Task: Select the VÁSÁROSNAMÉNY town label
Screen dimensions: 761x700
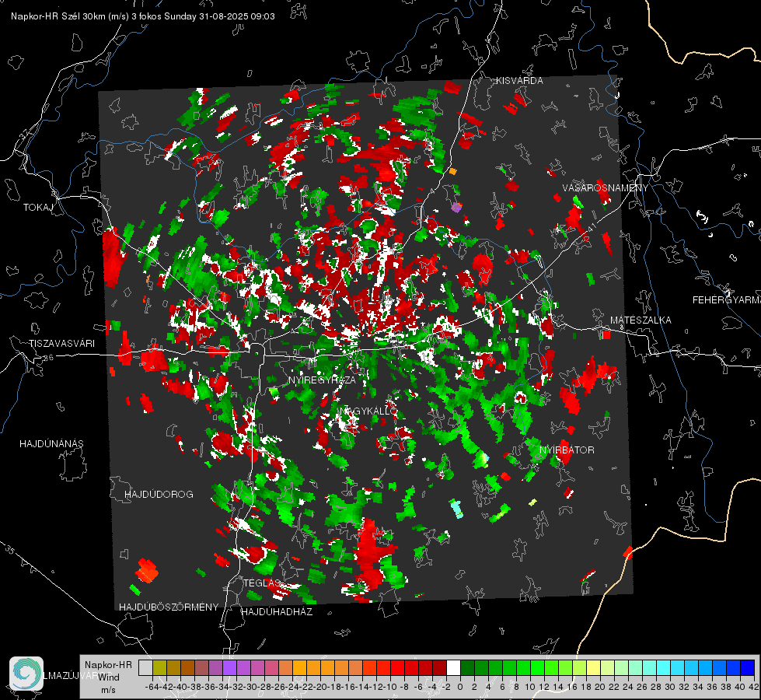Action: pos(606,188)
